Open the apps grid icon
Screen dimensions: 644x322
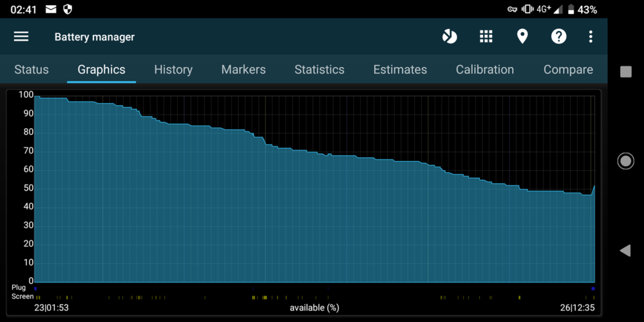[486, 37]
